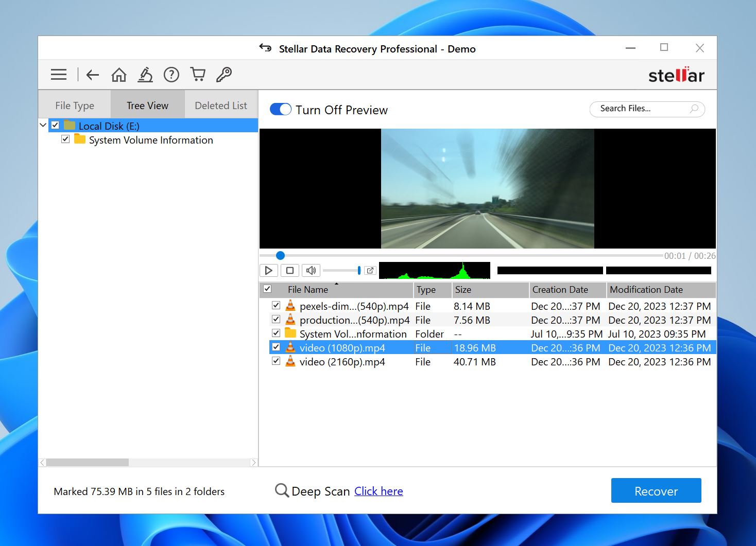The width and height of the screenshot is (756, 546).
Task: Mute the preview audio speaker icon
Action: click(x=311, y=270)
